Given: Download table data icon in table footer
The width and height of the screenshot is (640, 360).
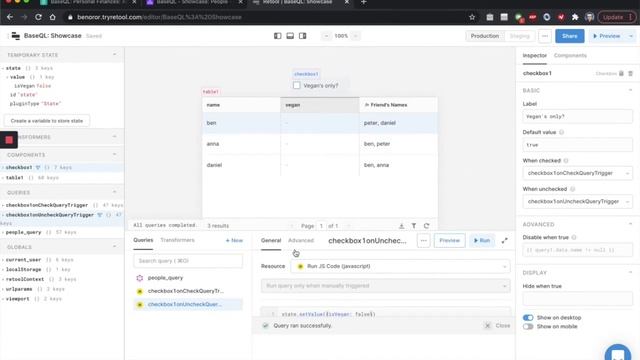Looking at the screenshot, I should [402, 226].
